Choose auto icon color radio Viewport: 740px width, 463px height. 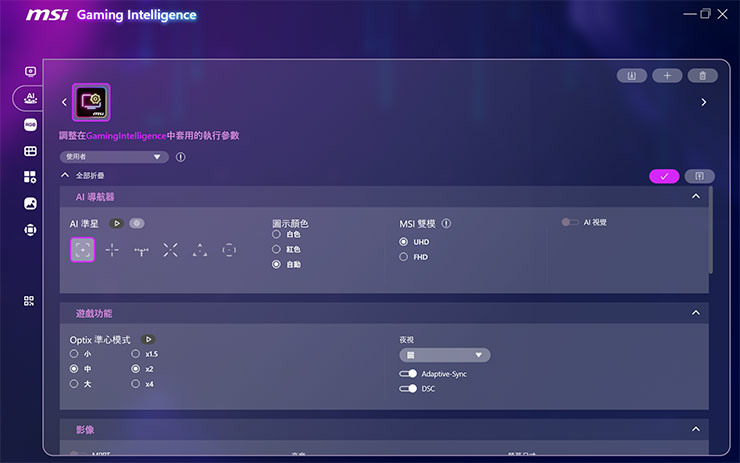277,264
